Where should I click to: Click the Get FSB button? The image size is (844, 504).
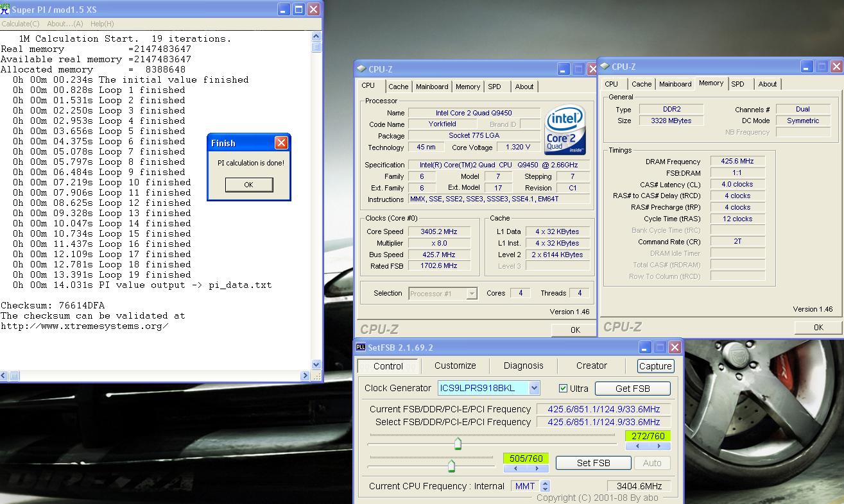633,389
